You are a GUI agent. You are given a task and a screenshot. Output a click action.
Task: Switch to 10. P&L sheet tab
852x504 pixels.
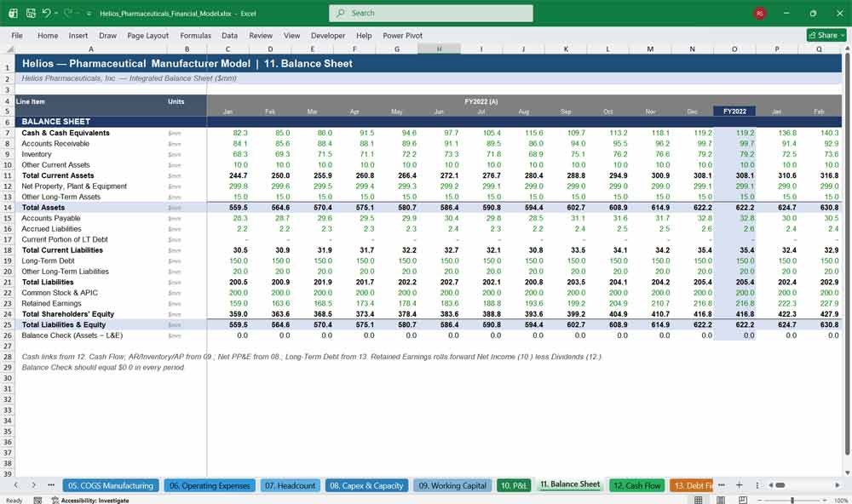click(x=514, y=485)
